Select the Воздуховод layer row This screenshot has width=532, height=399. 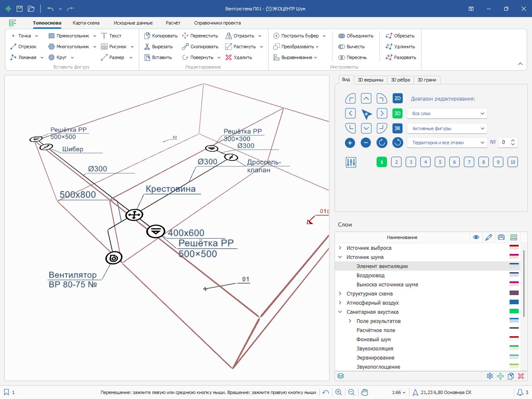pos(370,275)
